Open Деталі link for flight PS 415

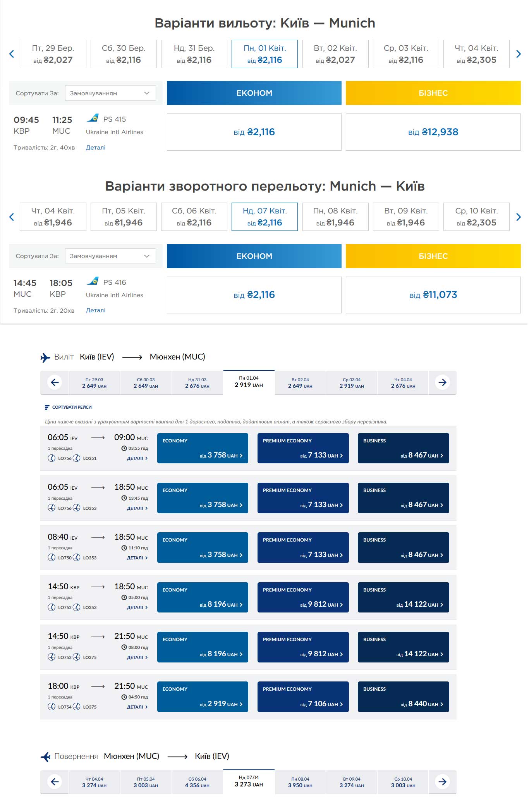click(x=96, y=148)
